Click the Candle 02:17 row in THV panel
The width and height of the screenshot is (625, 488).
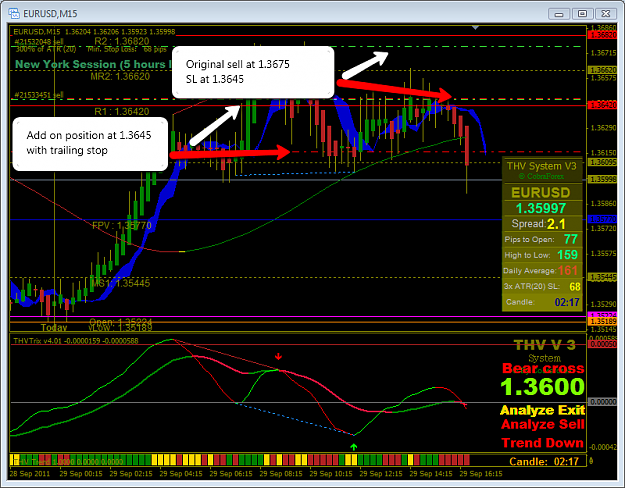tap(542, 302)
